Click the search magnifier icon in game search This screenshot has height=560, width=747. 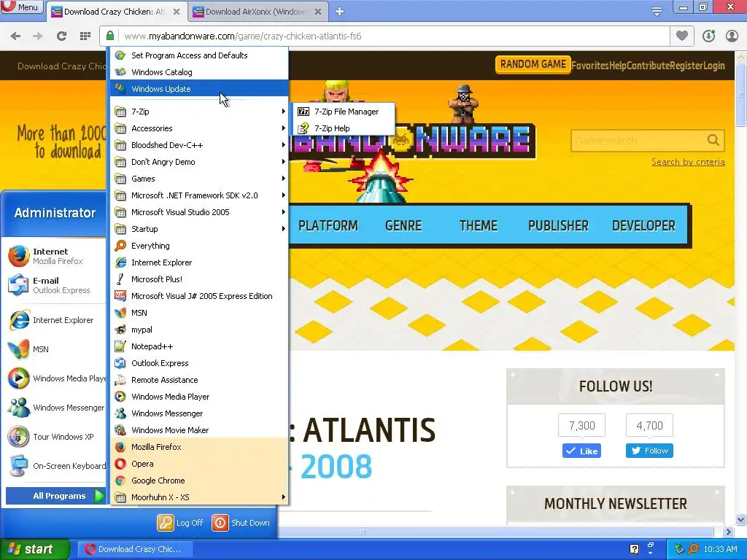pyautogui.click(x=713, y=140)
